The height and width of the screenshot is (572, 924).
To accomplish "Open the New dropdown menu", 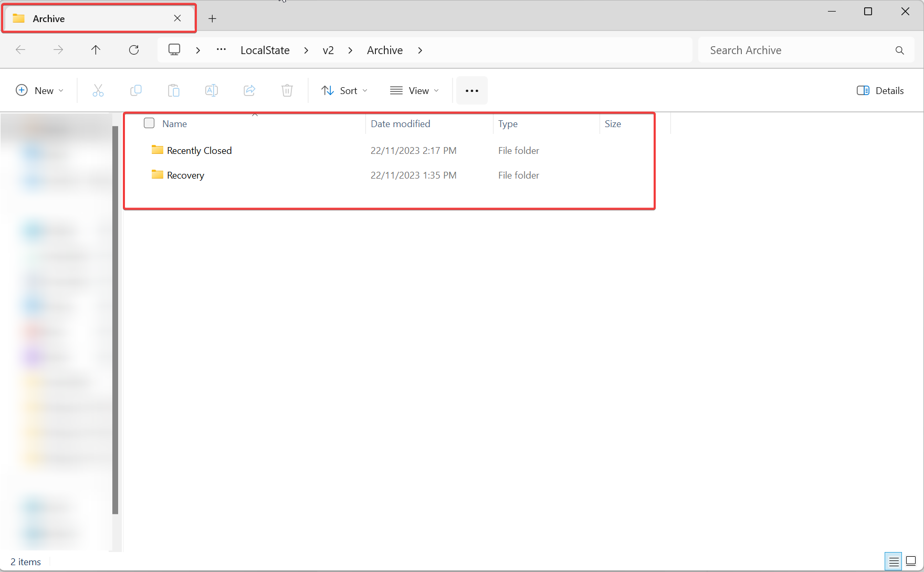I will [40, 90].
